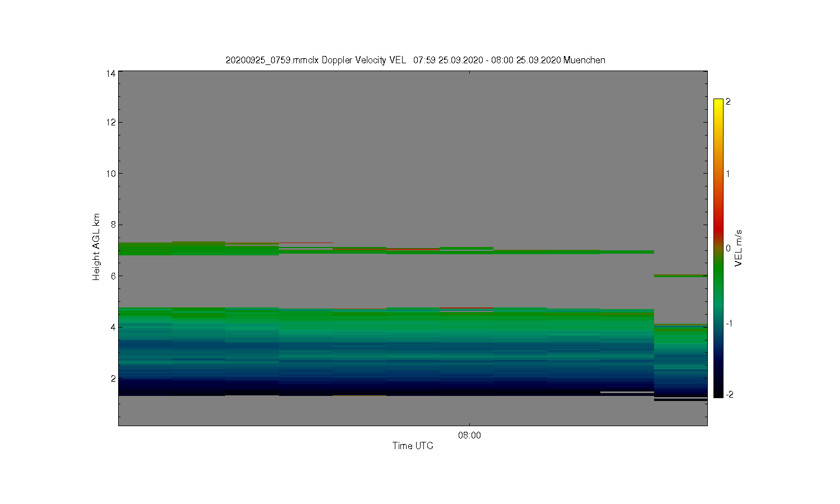Screen dimensions: 840x504
Task: Click the 2 km height tick label
Action: tap(113, 379)
